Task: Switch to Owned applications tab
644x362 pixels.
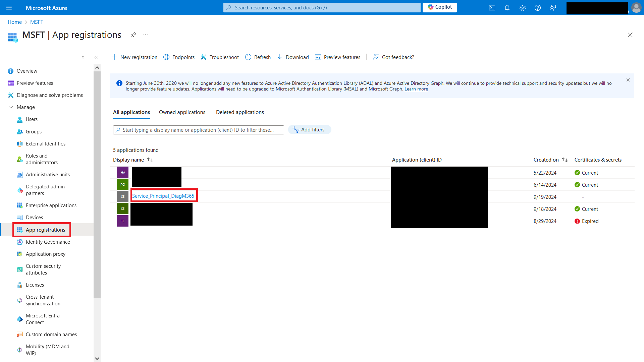Action: click(182, 112)
